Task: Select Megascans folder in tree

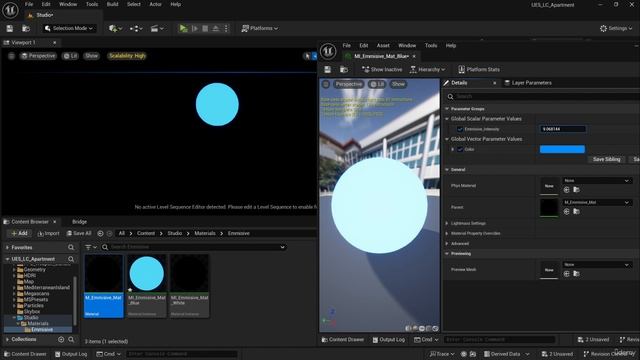Action: pos(36,293)
